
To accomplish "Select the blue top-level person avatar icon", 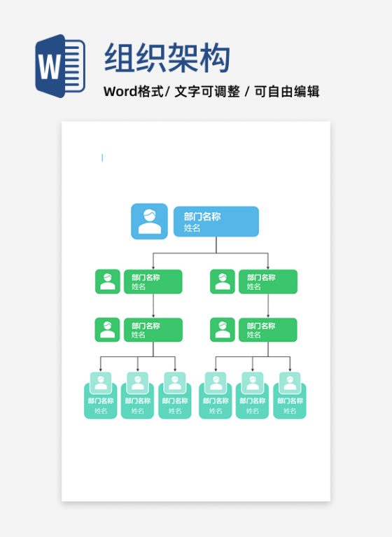I will tap(149, 221).
